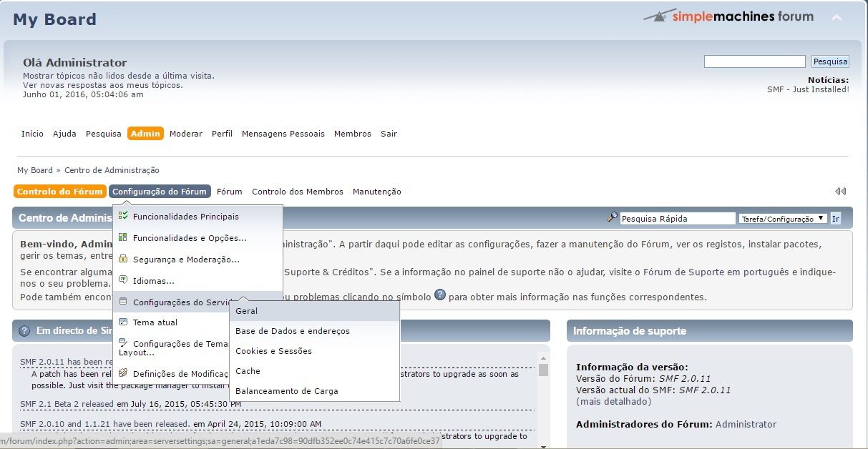Select Configurações do Servidor menu item
Screen dimensions: 868x449
[172, 302]
